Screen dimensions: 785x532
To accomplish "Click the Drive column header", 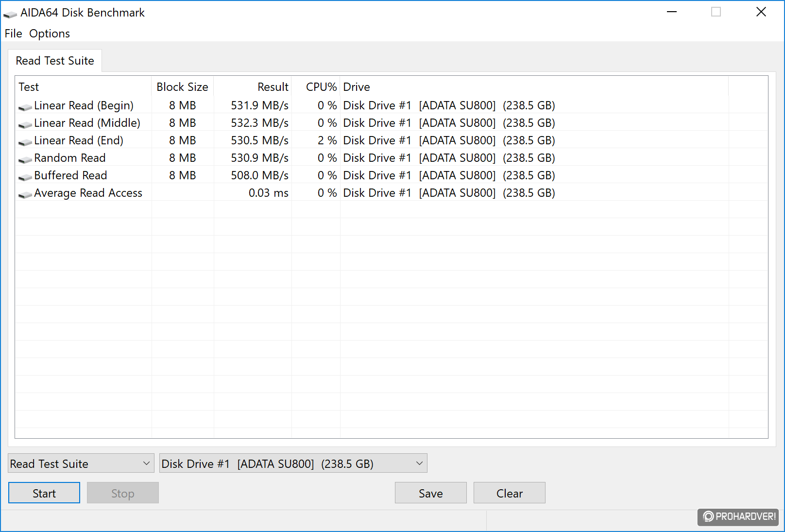I will [x=534, y=87].
